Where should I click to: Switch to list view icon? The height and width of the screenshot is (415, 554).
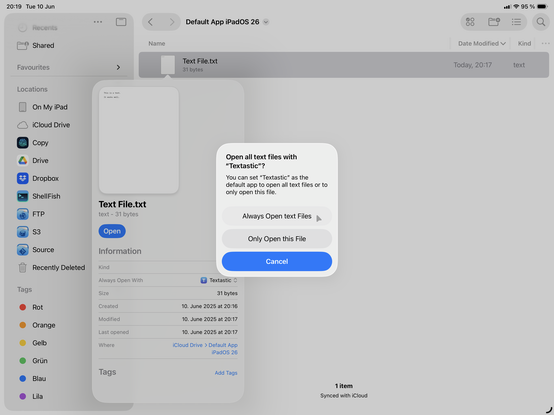coord(516,22)
